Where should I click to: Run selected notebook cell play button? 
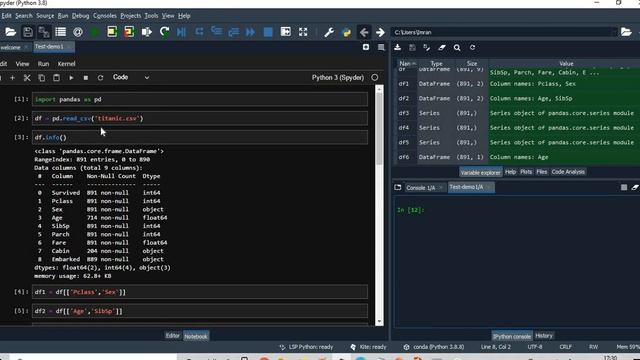pos(71,78)
